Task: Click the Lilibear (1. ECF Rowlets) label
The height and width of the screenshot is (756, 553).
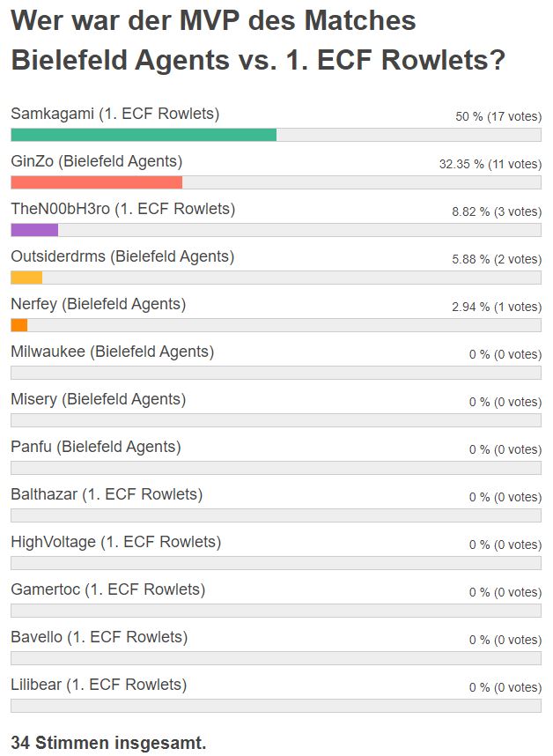Action: click(99, 685)
